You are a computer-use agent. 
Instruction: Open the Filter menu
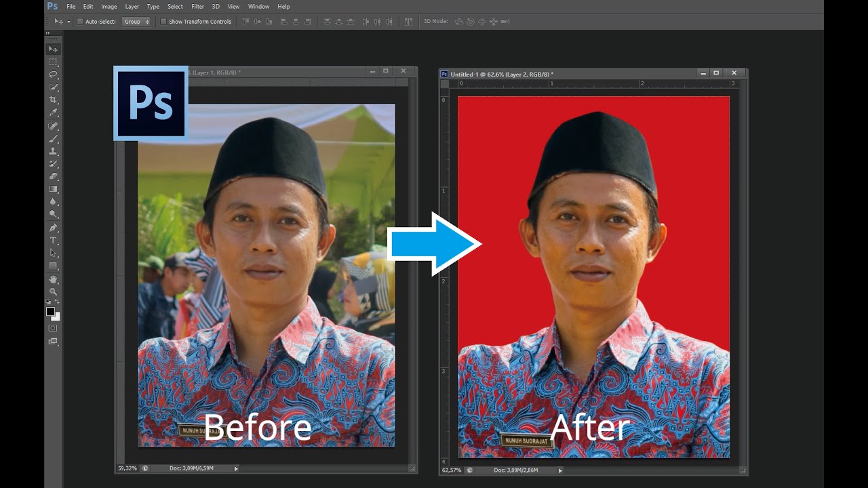tap(197, 7)
